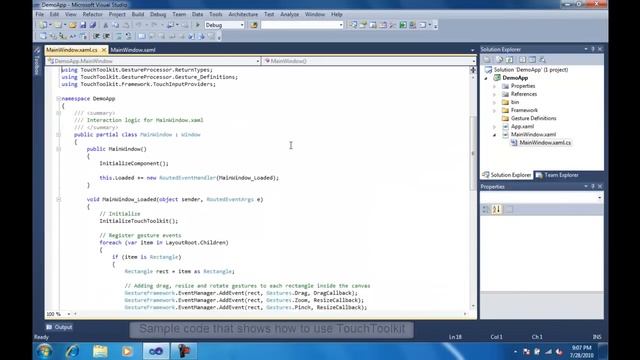Switch to the Team Explorer tab
This screenshot has width=640, height=360.
(557, 175)
